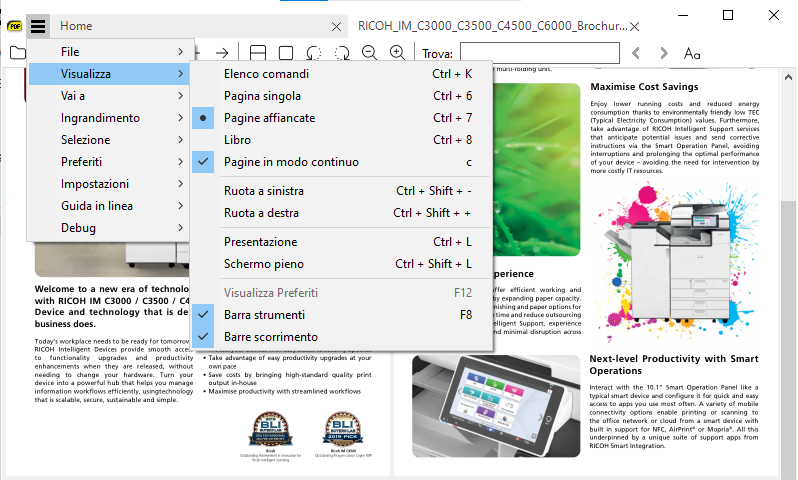This screenshot has width=798, height=480.
Task: Click the open folder icon in toolbar
Action: point(17,52)
